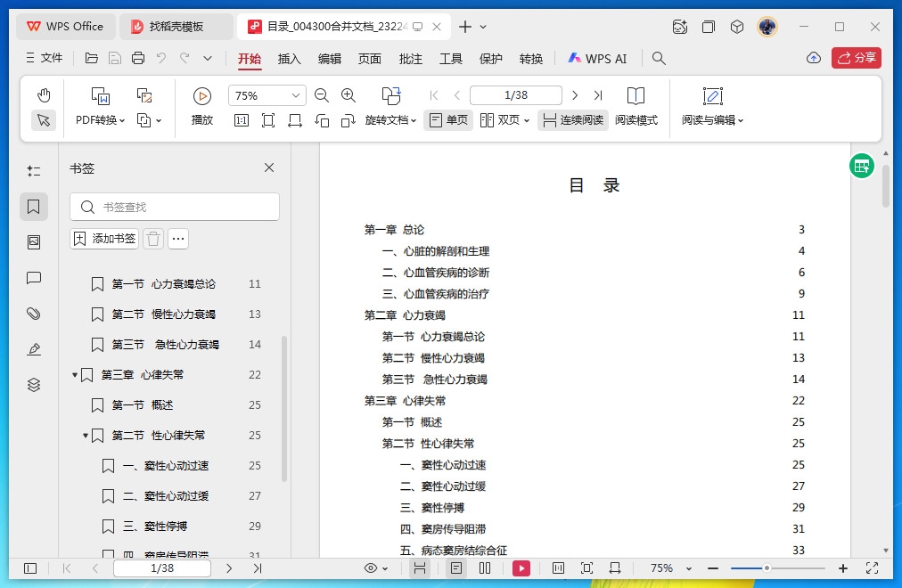Collapse the 第三章 心律失常 bookmark
Image resolution: width=902 pixels, height=588 pixels.
[x=75, y=375]
